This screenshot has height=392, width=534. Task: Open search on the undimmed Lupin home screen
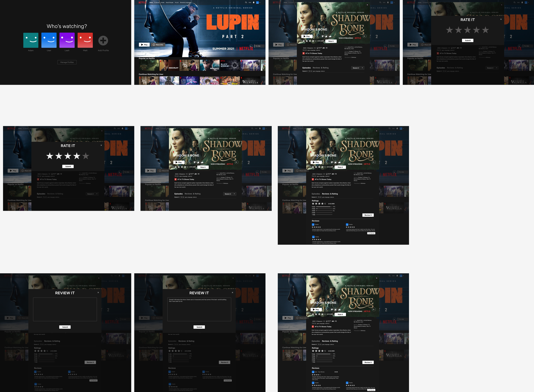246,2
